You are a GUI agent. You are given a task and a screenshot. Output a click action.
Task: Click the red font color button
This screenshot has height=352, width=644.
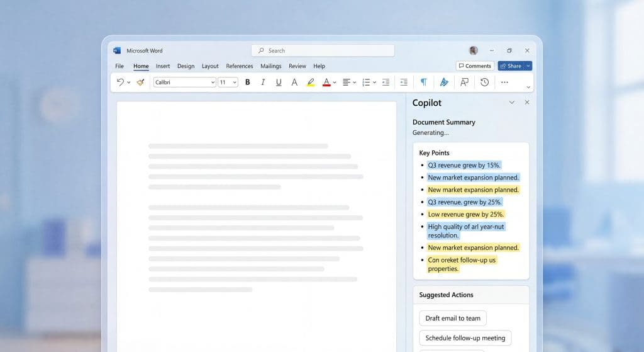[326, 82]
